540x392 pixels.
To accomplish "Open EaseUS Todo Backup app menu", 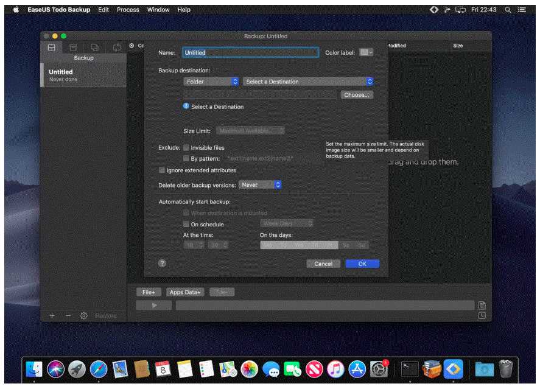I will point(59,10).
